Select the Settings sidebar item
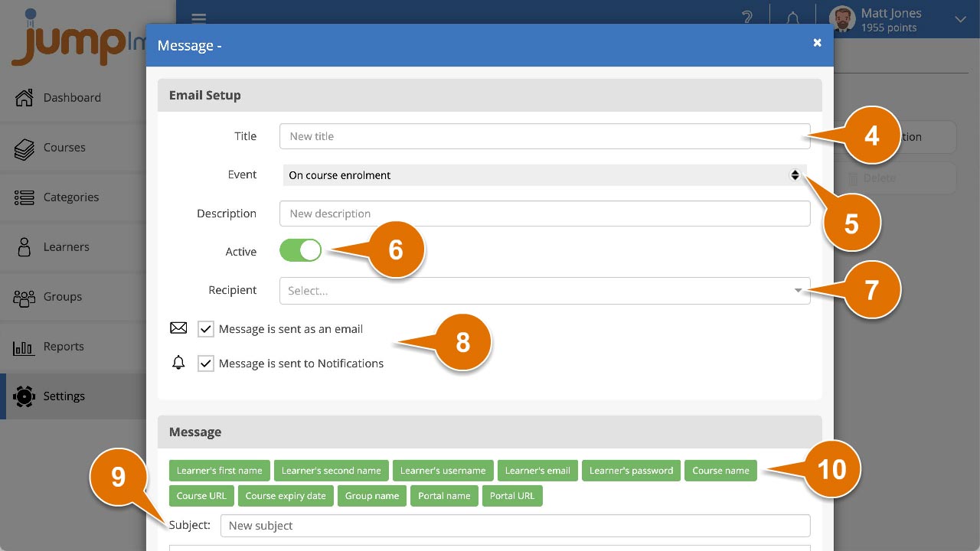The image size is (980, 551). click(x=73, y=396)
